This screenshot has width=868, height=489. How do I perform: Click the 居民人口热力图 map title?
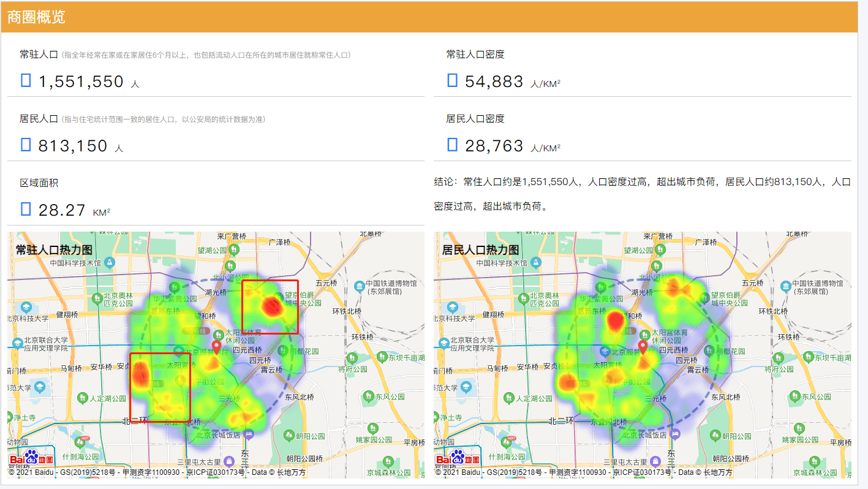tap(480, 250)
